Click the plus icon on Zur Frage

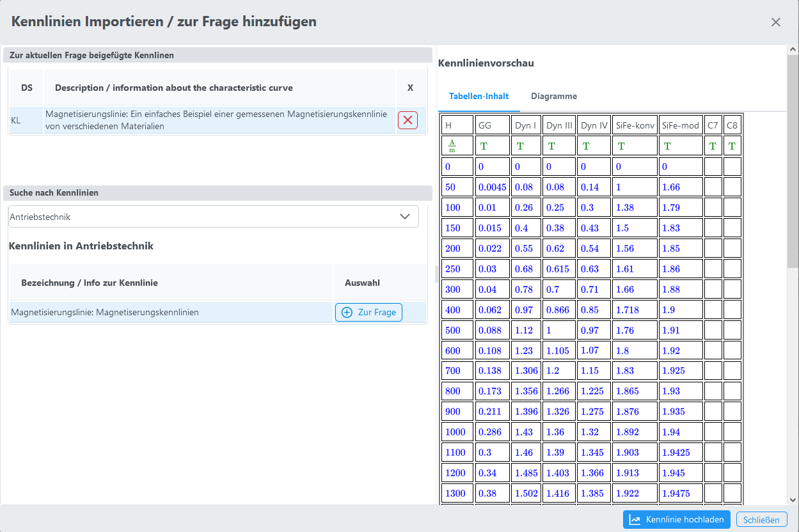347,313
